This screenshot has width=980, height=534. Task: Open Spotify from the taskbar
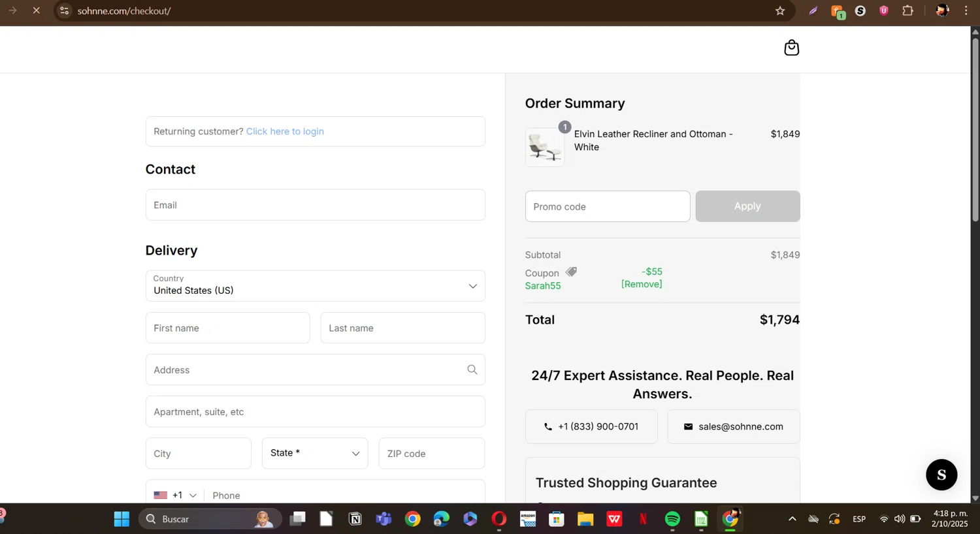coord(672,519)
